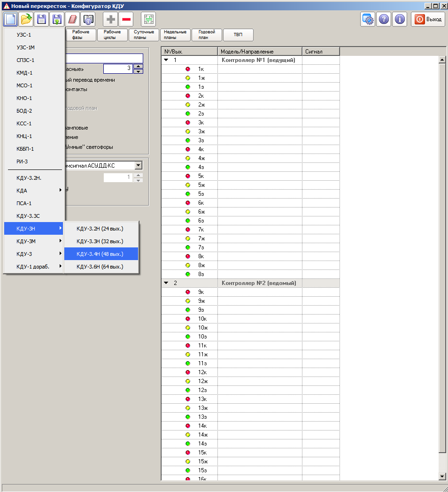Click the red signal dot for 4к
This screenshot has width=448, height=492.
[188, 149]
